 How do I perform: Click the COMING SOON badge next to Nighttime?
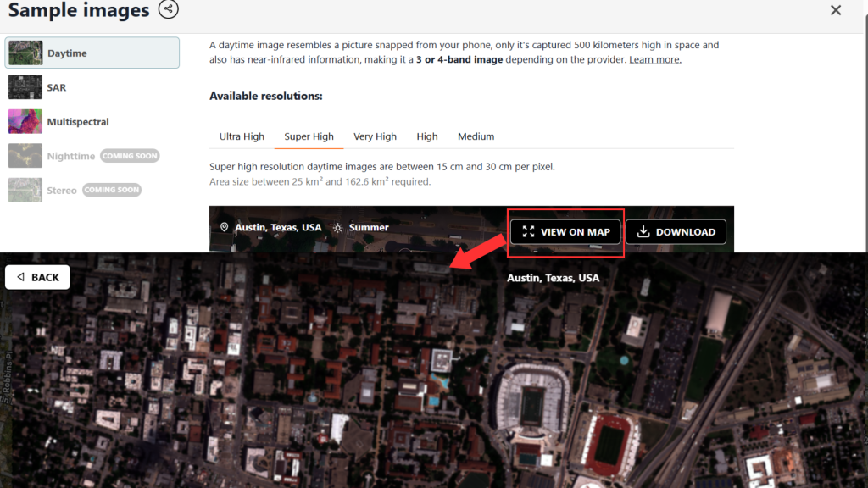[130, 156]
